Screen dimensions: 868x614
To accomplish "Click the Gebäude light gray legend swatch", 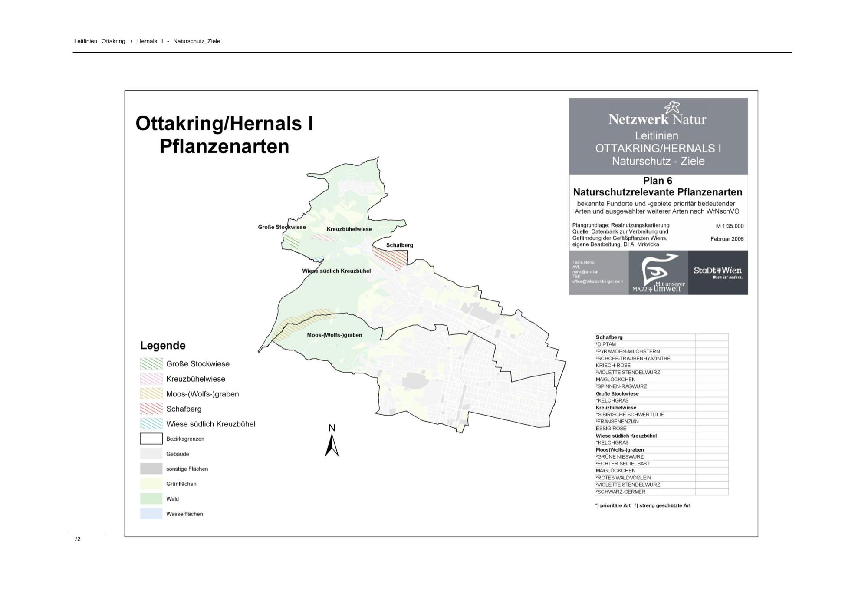I will coord(151,454).
